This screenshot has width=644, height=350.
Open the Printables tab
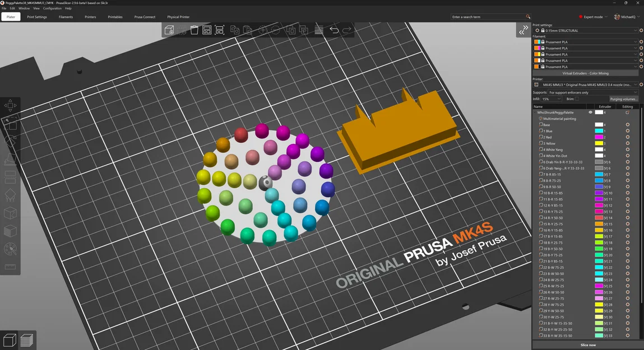pyautogui.click(x=115, y=17)
